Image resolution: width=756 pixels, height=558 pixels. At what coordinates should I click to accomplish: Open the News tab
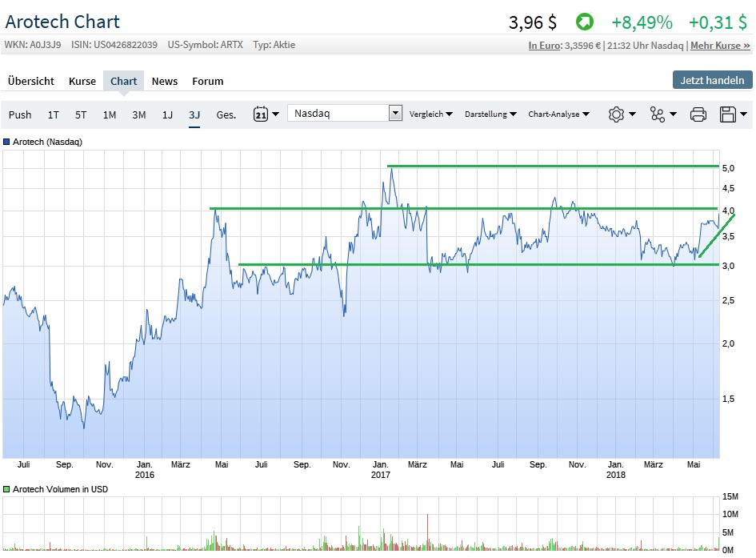pyautogui.click(x=164, y=81)
